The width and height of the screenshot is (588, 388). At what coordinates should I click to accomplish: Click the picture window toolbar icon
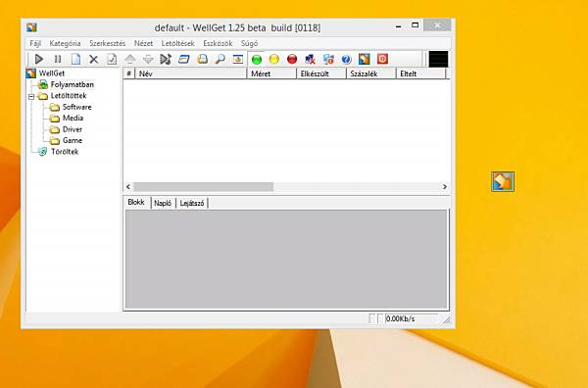(x=238, y=59)
